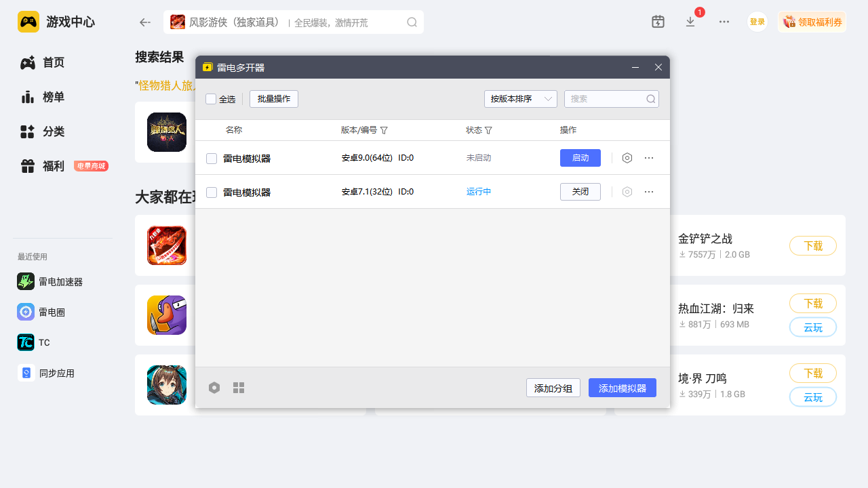Check the Android 7.1 emulator checkbox
868x488 pixels.
pyautogui.click(x=212, y=192)
